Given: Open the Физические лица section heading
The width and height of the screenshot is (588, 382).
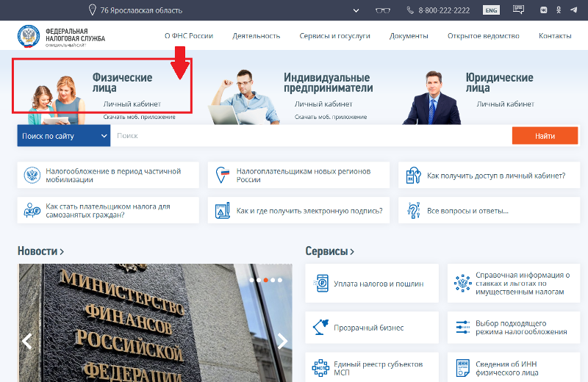Looking at the screenshot, I should (x=122, y=82).
